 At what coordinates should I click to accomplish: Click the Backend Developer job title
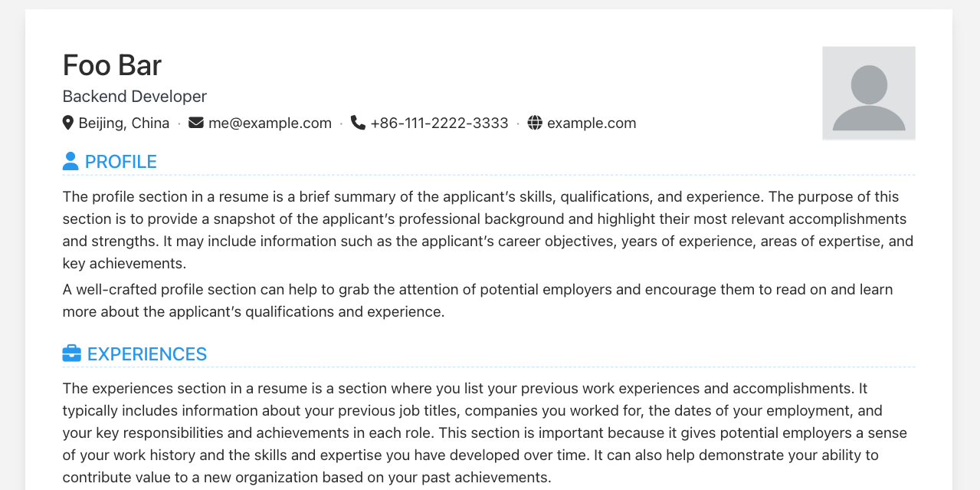pos(135,97)
